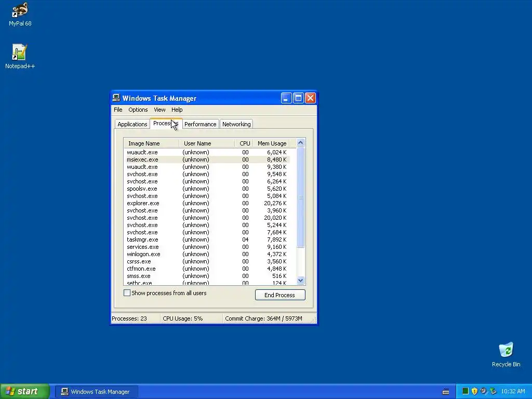This screenshot has height=399, width=532.
Task: Switch to the Applications tab
Action: pyautogui.click(x=132, y=124)
